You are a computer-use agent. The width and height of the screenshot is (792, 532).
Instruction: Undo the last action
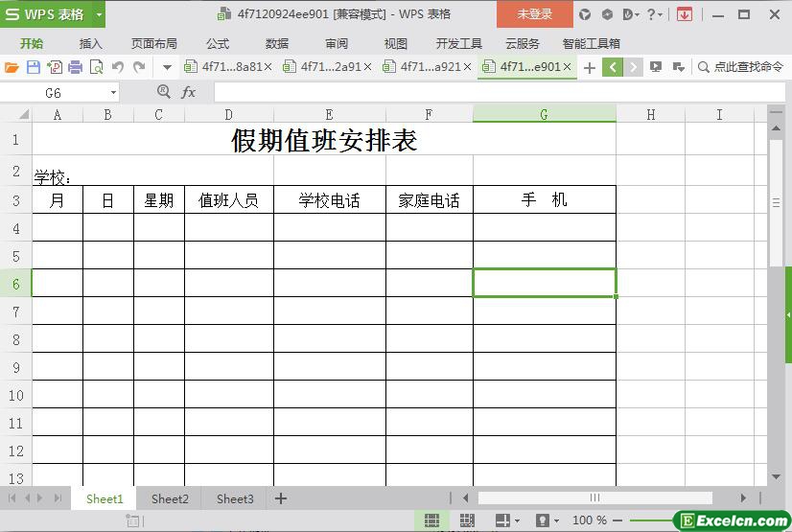click(118, 67)
